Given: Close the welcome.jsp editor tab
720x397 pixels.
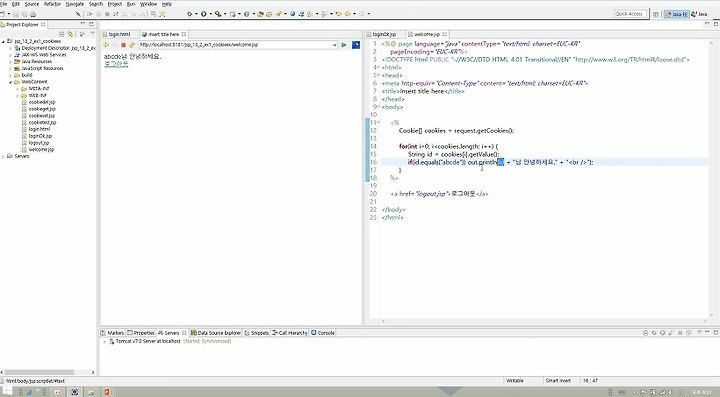Looking at the screenshot, I should click(x=445, y=34).
